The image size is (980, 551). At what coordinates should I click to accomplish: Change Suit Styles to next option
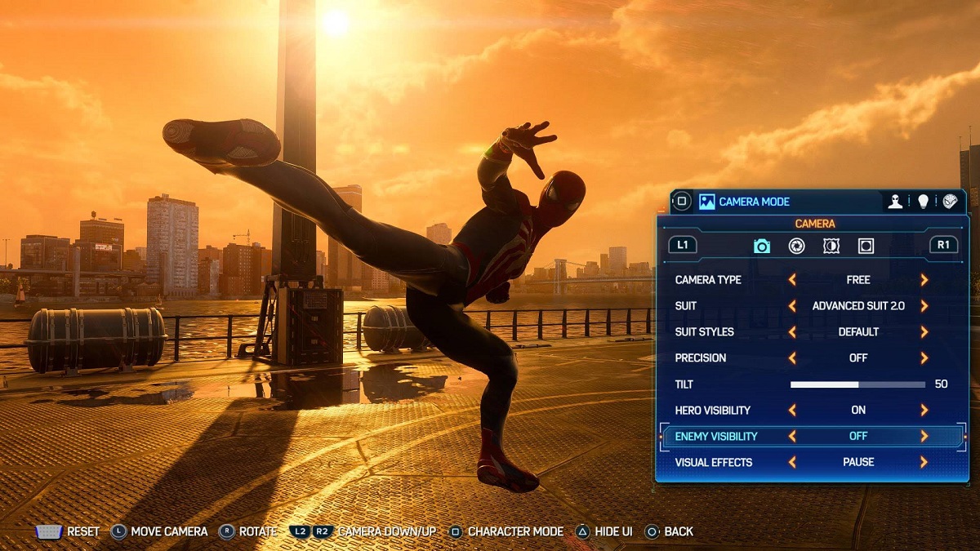(924, 332)
